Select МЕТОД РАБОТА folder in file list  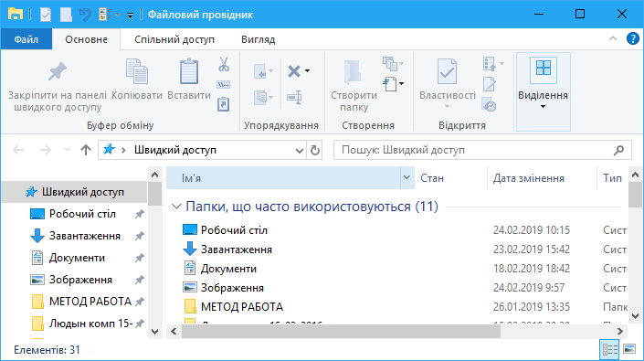click(x=242, y=307)
